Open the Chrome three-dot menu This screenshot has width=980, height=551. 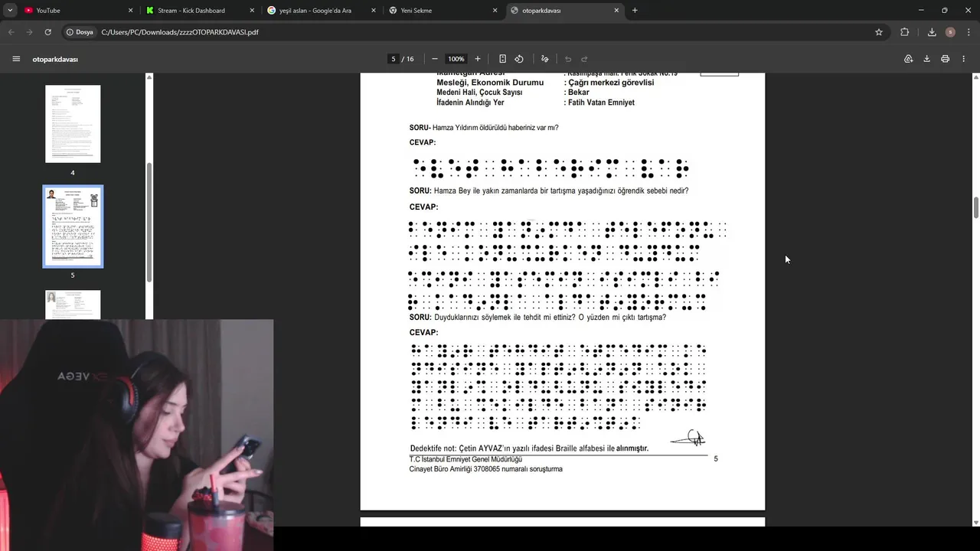click(969, 32)
